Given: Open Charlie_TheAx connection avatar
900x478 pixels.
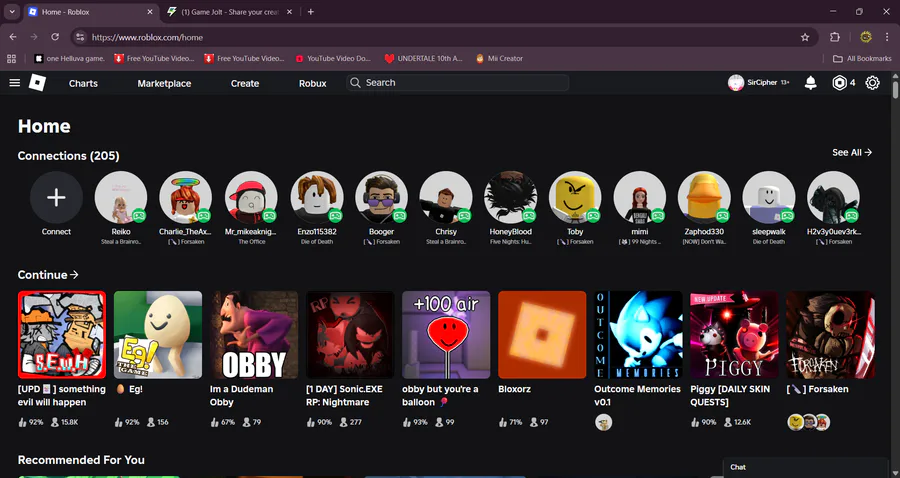Looking at the screenshot, I should pyautogui.click(x=185, y=197).
